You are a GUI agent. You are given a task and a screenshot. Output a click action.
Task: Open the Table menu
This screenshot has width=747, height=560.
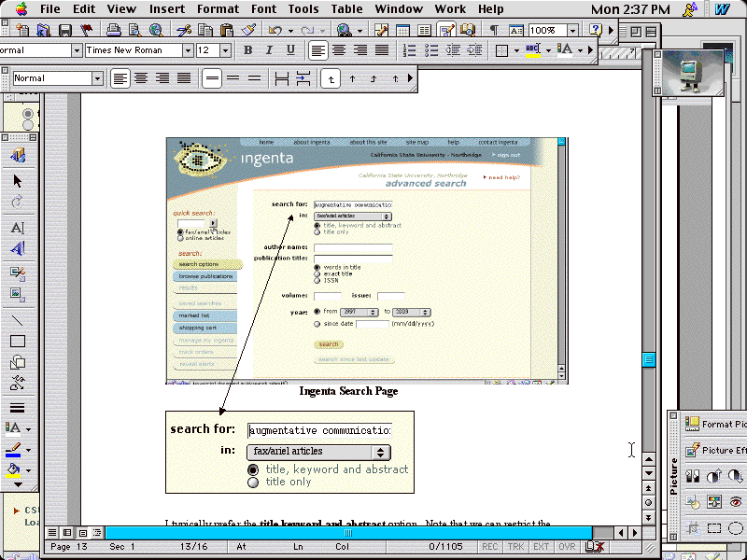click(346, 9)
